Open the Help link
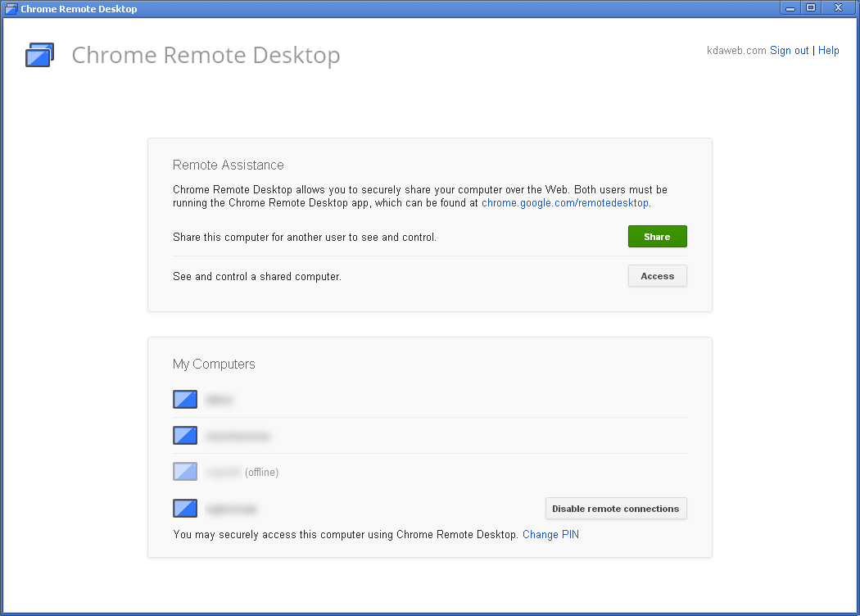Screen dimensions: 860x616 pos(828,51)
